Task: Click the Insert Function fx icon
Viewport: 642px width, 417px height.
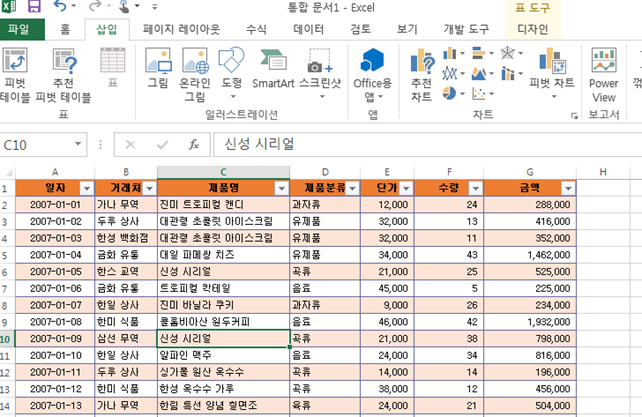Action: (194, 145)
